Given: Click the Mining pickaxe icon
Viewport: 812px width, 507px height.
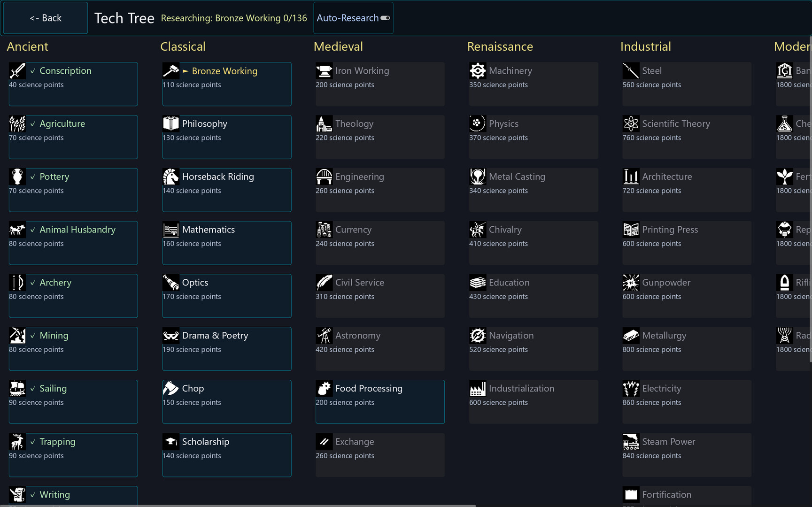Looking at the screenshot, I should point(17,336).
